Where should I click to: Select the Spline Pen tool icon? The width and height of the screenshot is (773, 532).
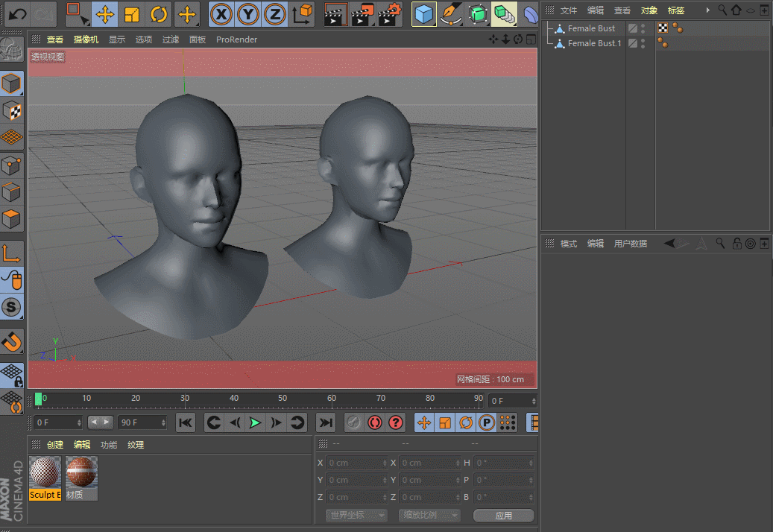450,14
